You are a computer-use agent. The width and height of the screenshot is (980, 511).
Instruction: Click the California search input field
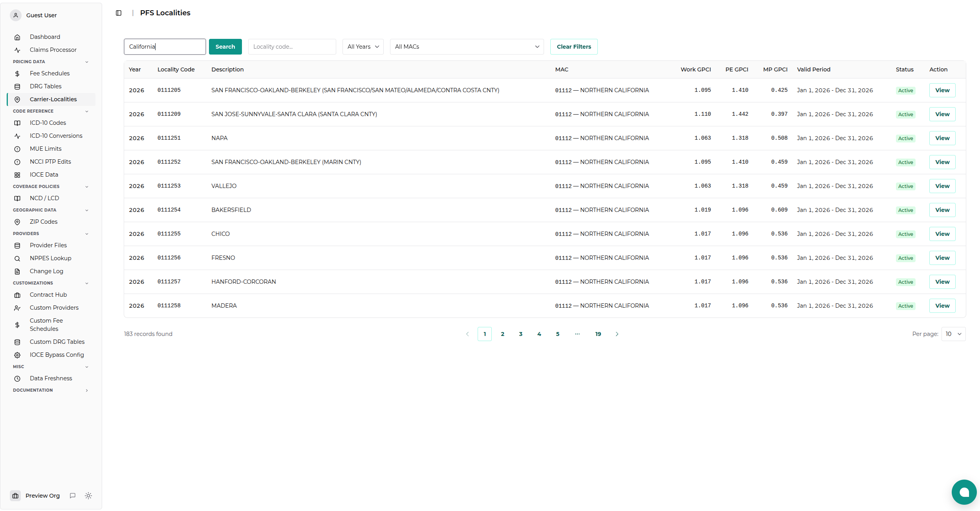(x=165, y=47)
